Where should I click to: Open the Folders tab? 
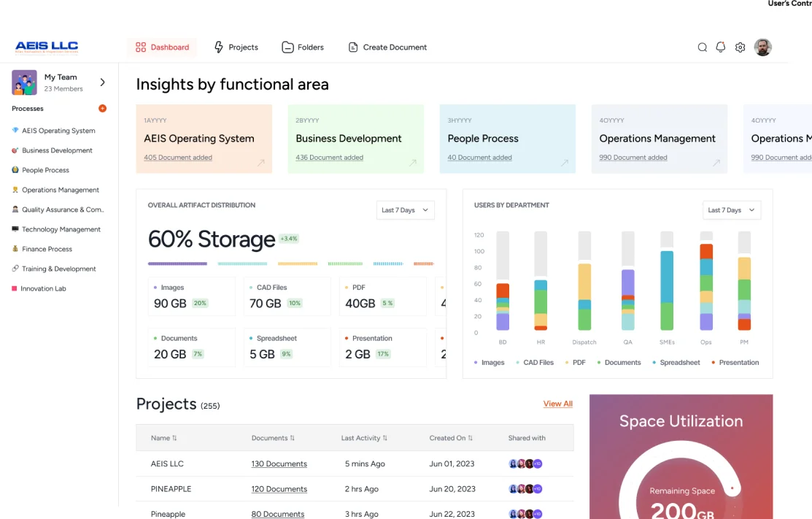point(303,47)
